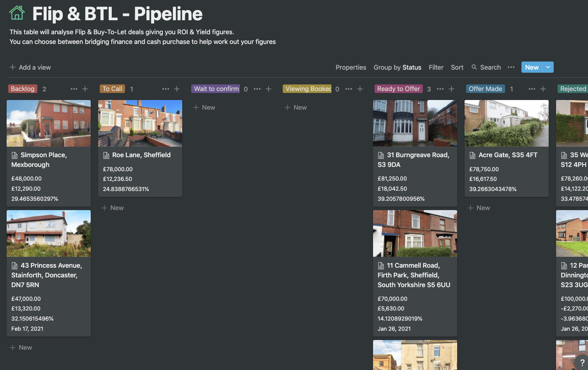Add a card to Backlog column header plus
Viewport: 588px width, 370px height.
point(85,89)
